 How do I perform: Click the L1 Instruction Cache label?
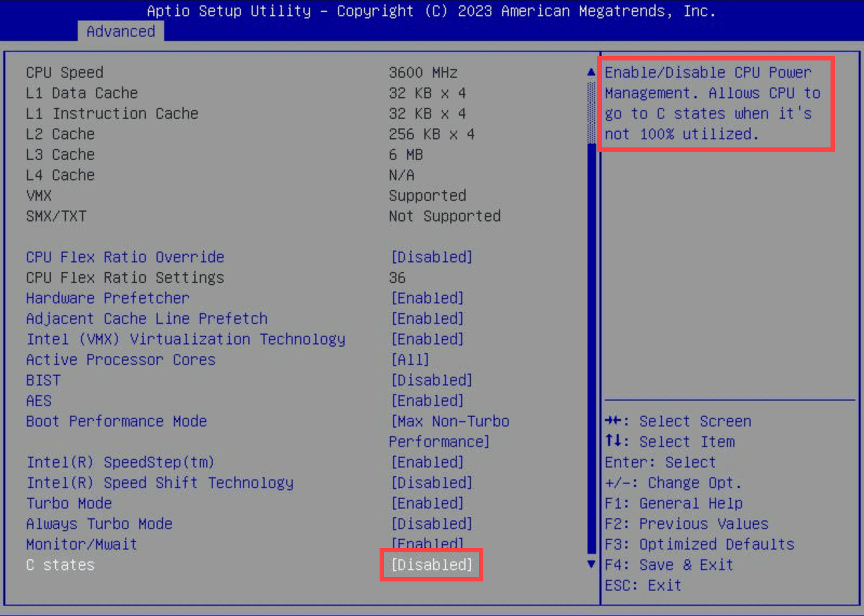[112, 113]
